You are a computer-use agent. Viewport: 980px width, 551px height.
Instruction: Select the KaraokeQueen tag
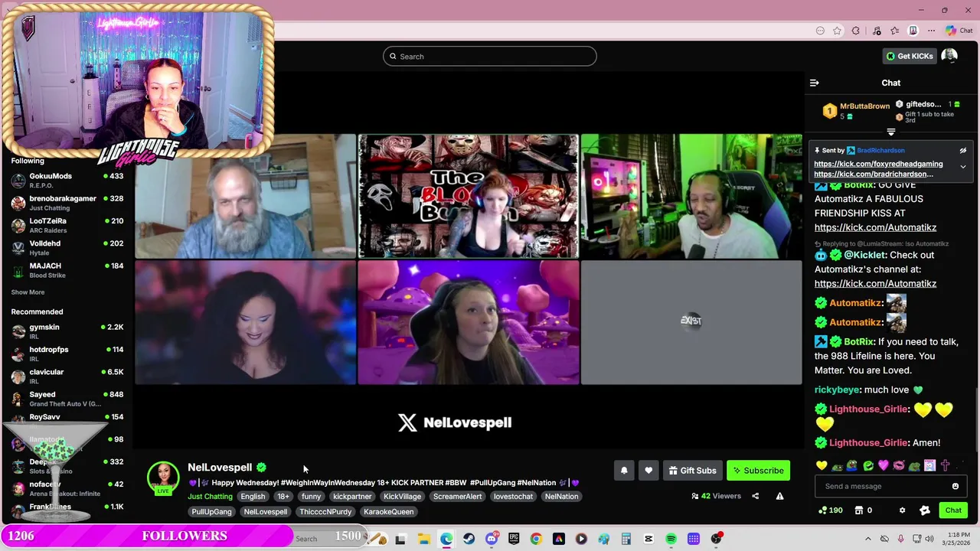coord(388,512)
